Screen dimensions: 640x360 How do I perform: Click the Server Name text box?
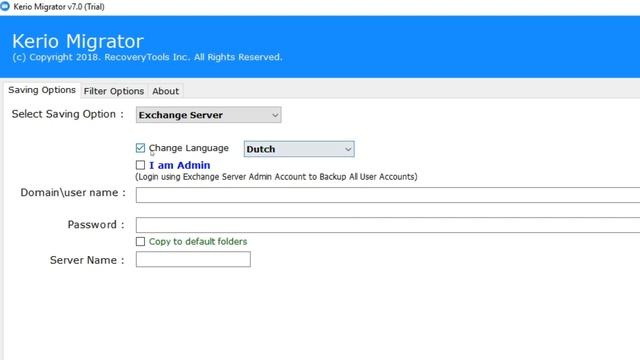[x=193, y=259]
